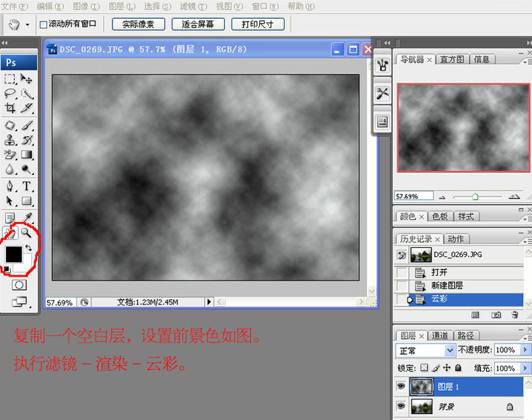Open the 文件 (File) menu
Viewport: 532px width, 420px height.
coord(15,7)
